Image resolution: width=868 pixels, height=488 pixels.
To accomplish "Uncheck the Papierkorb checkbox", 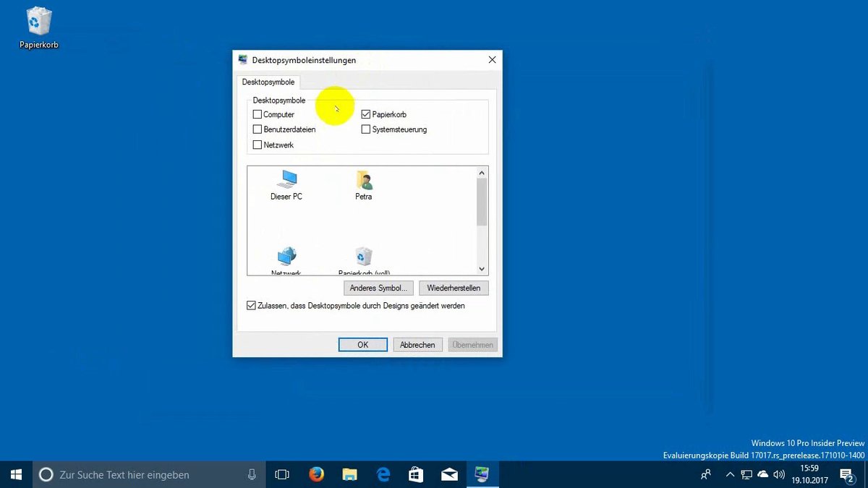I will tap(366, 114).
